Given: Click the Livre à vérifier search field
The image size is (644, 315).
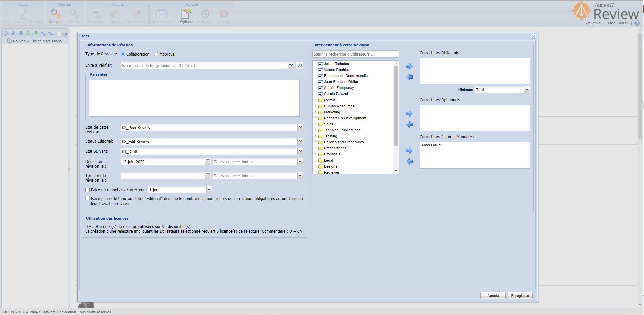Looking at the screenshot, I should click(204, 65).
